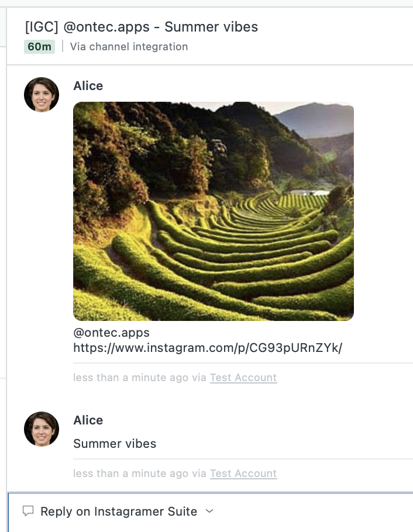Click the avatar photo of the first commenter
This screenshot has height=532, width=413.
point(41,94)
